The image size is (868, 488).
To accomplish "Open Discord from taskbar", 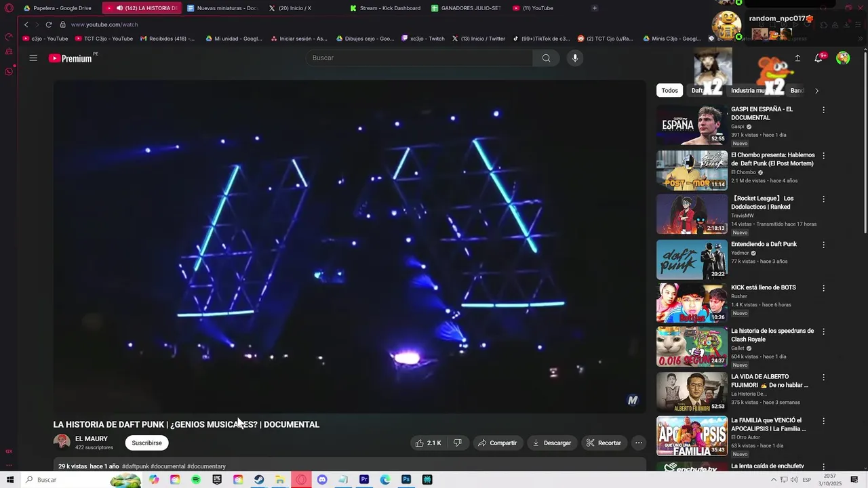I will pos(322,480).
